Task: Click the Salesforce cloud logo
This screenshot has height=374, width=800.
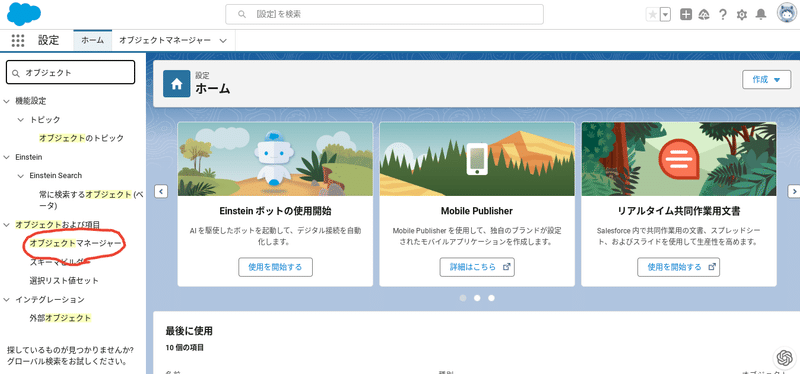Action: [24, 14]
